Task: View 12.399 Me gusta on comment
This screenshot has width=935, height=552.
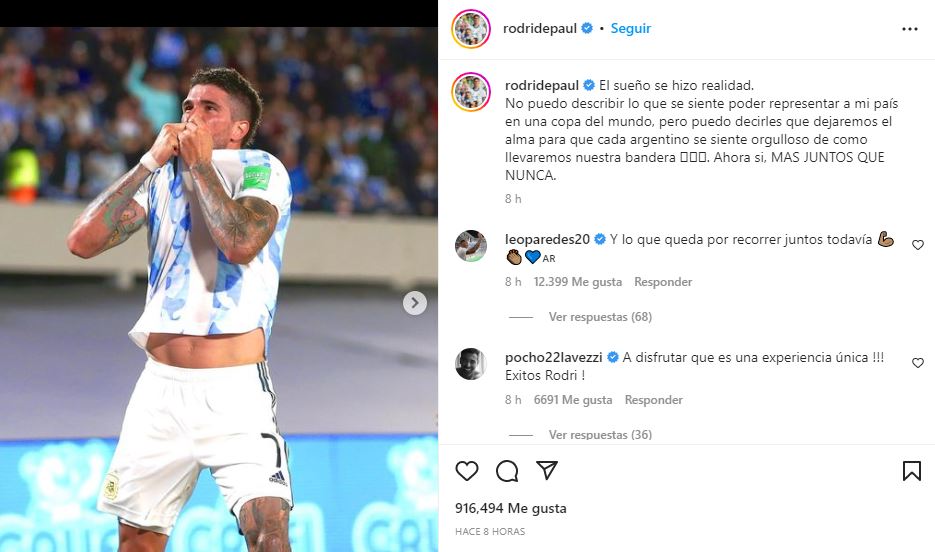Action: click(x=578, y=281)
